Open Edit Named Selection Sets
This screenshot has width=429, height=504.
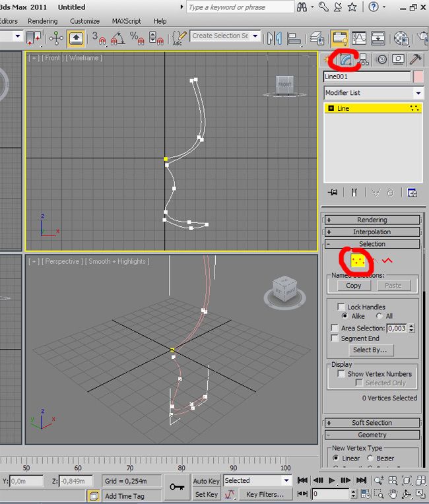(179, 38)
